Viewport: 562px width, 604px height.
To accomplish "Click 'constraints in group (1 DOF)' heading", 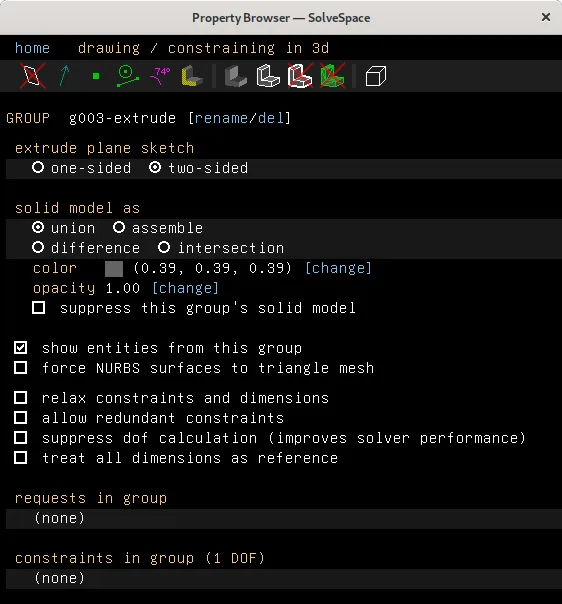I will tap(140, 558).
